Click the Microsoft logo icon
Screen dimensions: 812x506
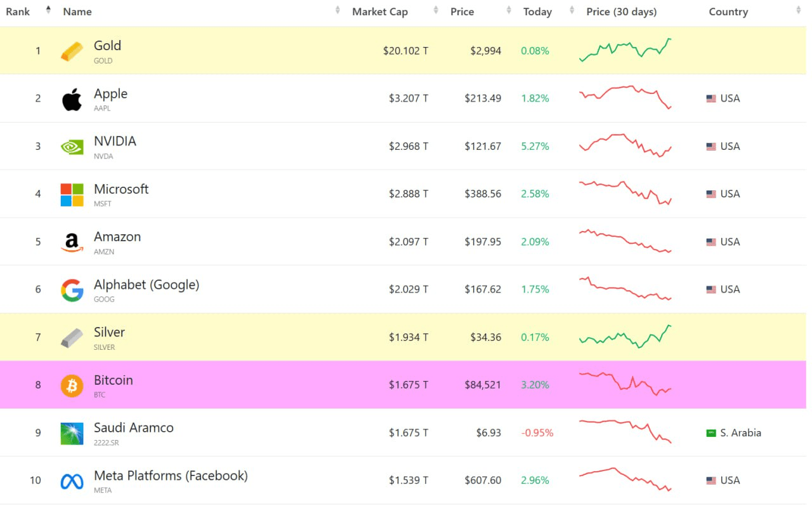(x=72, y=195)
